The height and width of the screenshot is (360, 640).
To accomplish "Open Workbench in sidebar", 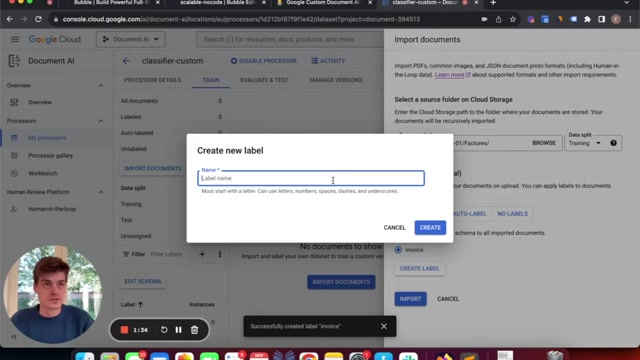I will [42, 173].
